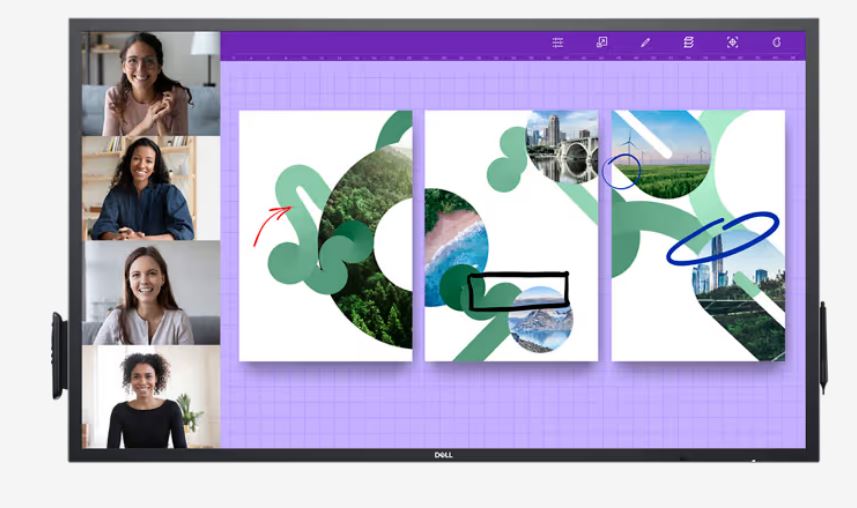
Task: Select bottom participant in black top
Action: tap(150, 397)
